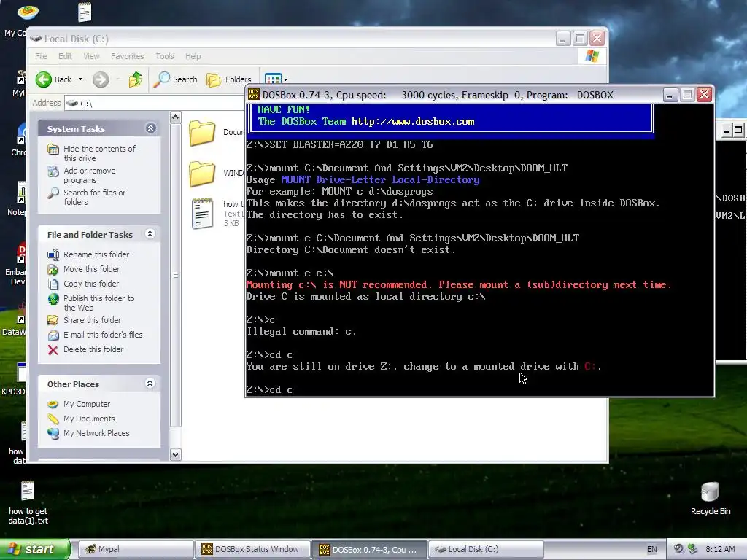Click the first system tray icon

(678, 549)
